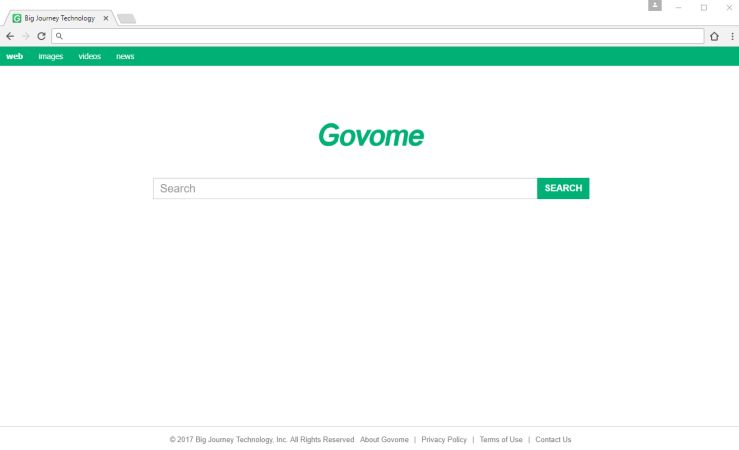Screen dimensions: 739x450
Task: Click into the Govome Search field
Action: [345, 188]
